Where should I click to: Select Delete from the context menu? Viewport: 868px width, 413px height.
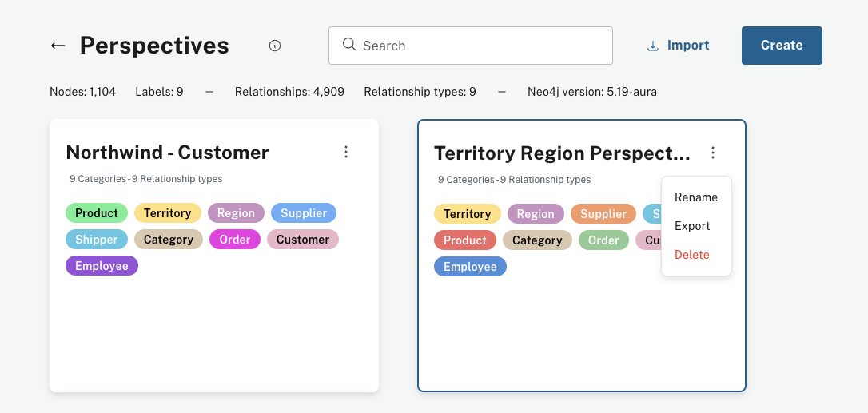click(691, 255)
